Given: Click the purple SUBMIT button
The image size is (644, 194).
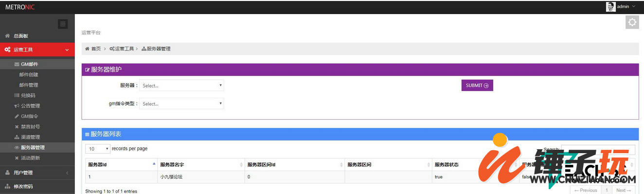Looking at the screenshot, I should coord(477,86).
